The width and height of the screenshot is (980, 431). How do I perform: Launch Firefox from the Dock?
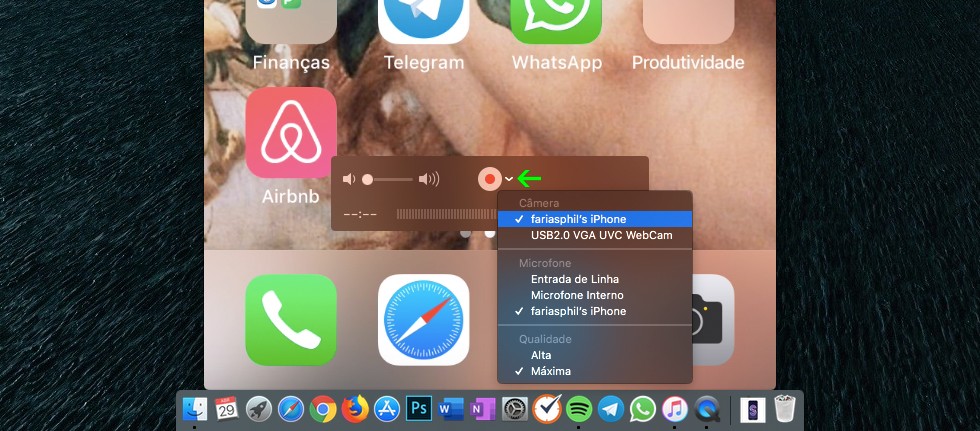coord(355,409)
